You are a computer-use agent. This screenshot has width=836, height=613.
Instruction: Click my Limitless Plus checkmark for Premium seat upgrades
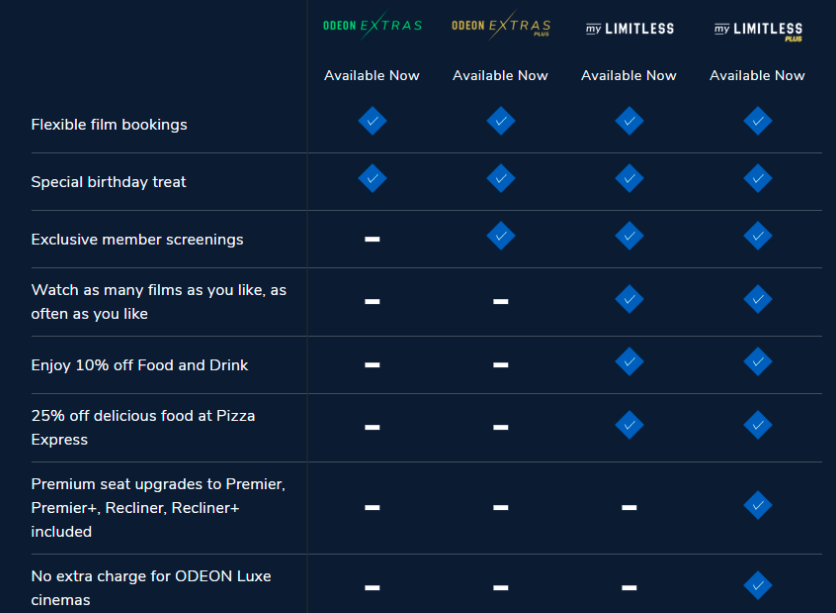click(758, 505)
